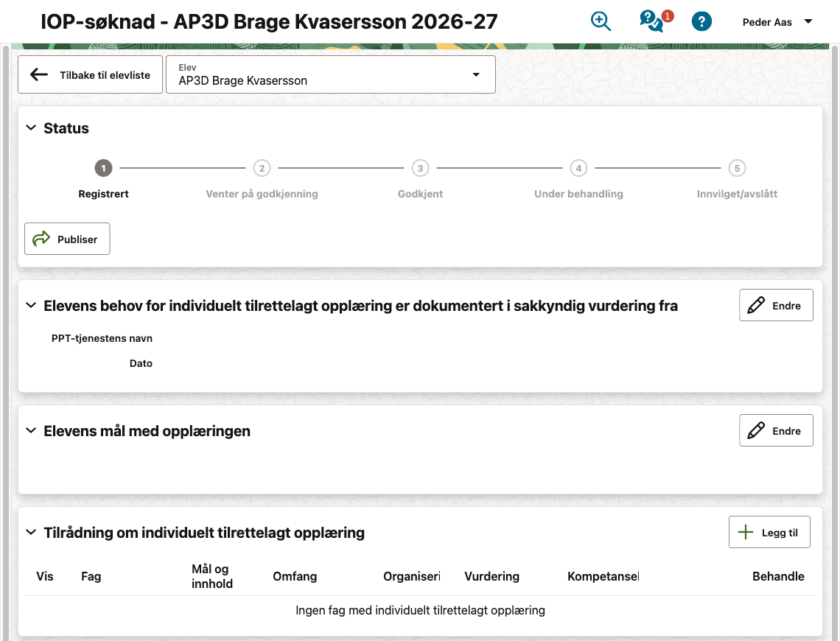Image resolution: width=840 pixels, height=641 pixels.
Task: Collapse the Elevens mål med opplæringen section
Action: (31, 430)
